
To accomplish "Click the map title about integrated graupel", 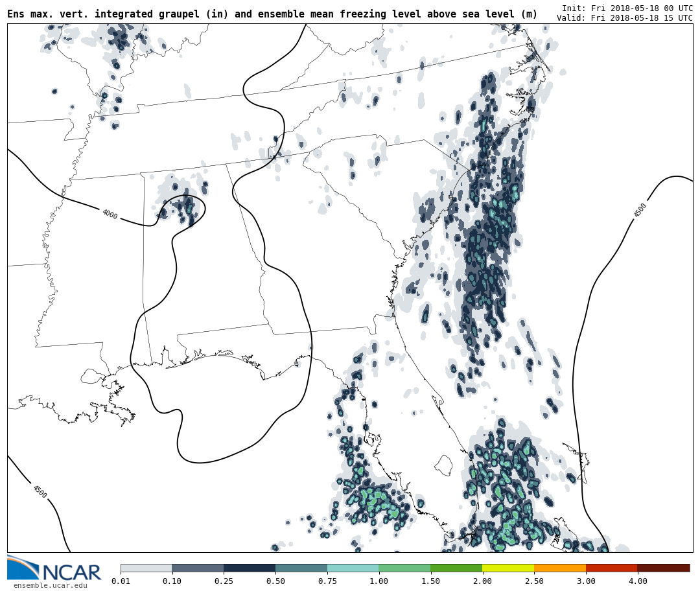I will click(x=272, y=14).
